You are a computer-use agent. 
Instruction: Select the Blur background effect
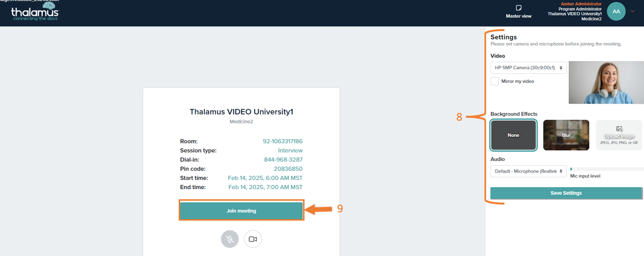coord(566,135)
